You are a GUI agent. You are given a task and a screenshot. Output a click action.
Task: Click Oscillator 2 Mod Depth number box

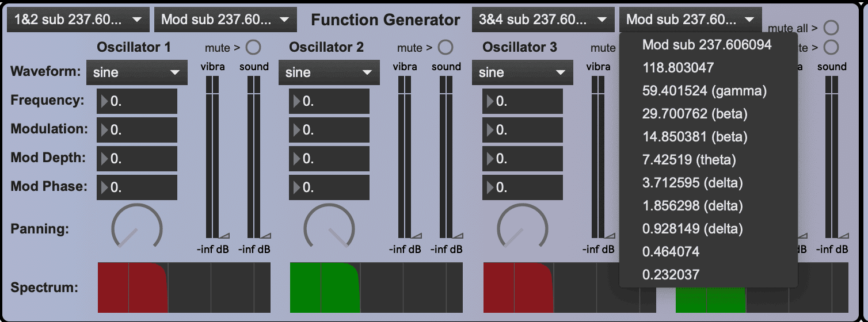pyautogui.click(x=329, y=159)
